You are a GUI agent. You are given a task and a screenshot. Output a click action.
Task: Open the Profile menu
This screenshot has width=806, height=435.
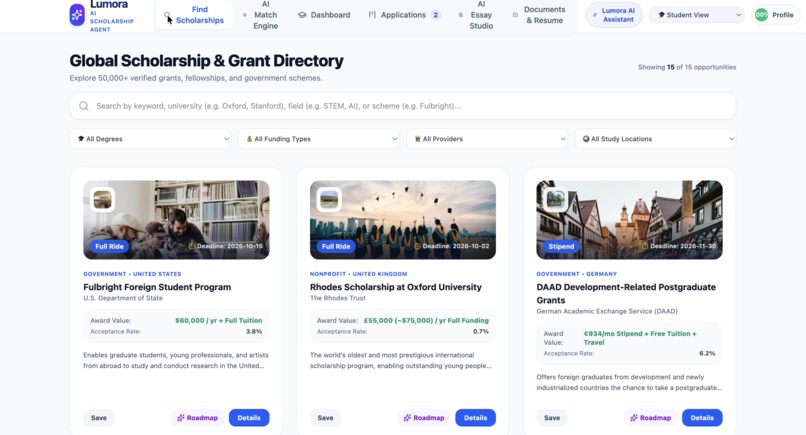pos(776,15)
